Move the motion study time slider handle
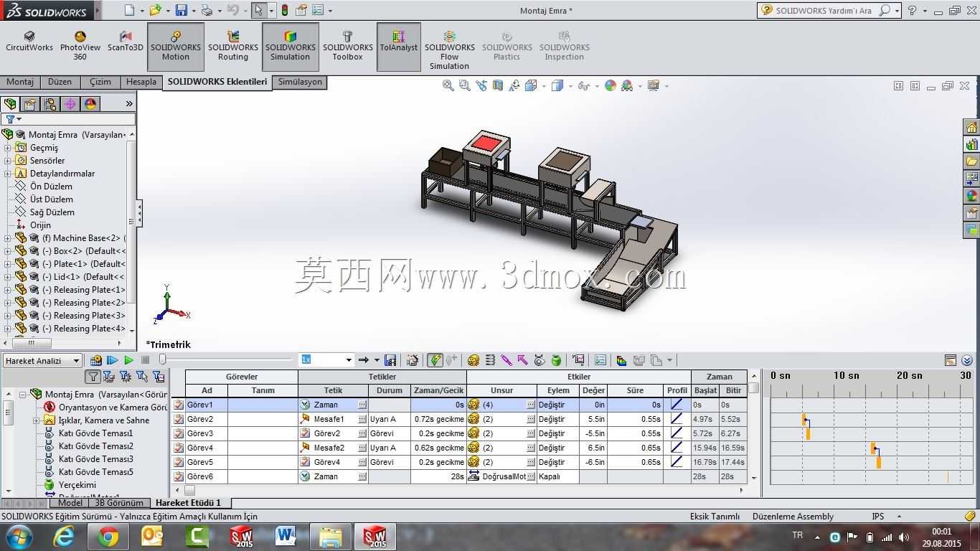 (163, 359)
